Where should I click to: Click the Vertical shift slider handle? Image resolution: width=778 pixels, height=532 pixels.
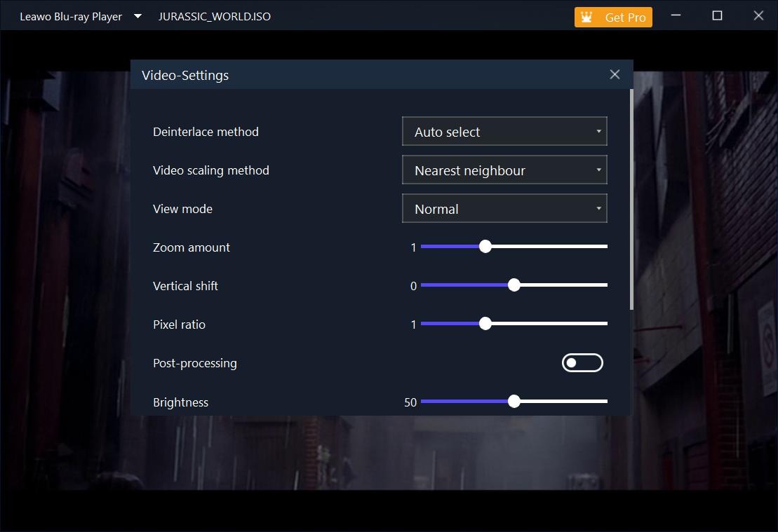coord(514,285)
